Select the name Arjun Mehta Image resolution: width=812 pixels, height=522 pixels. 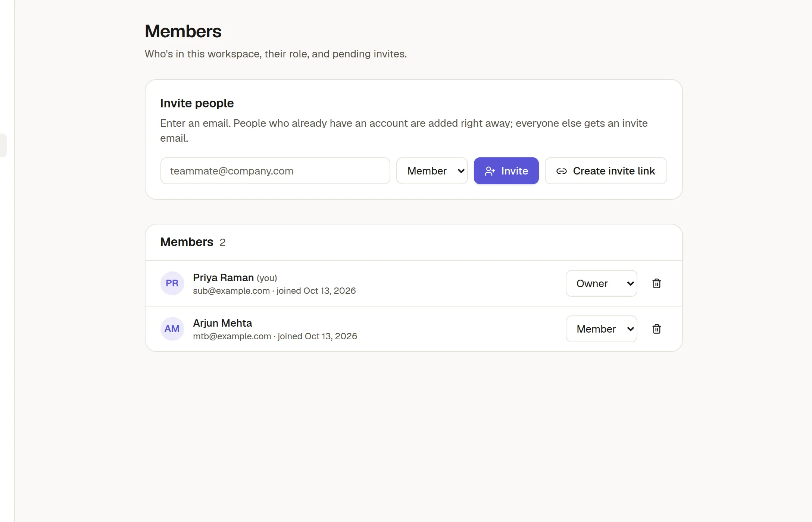222,323
